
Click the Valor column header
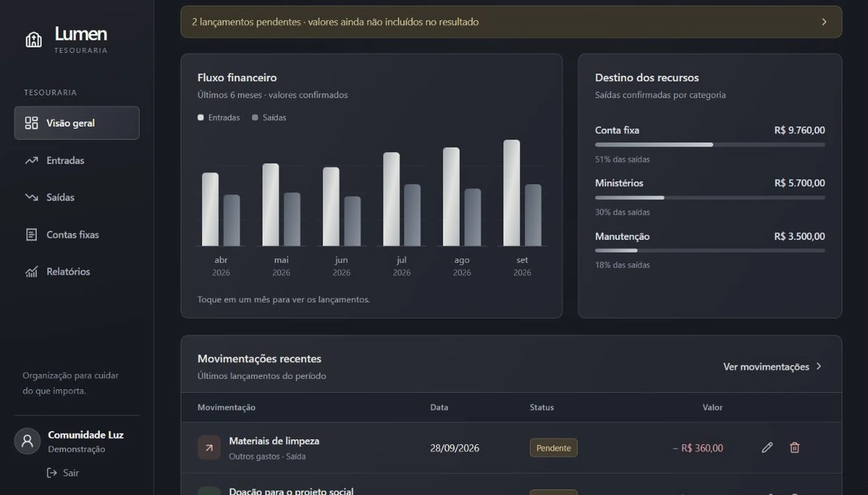712,407
